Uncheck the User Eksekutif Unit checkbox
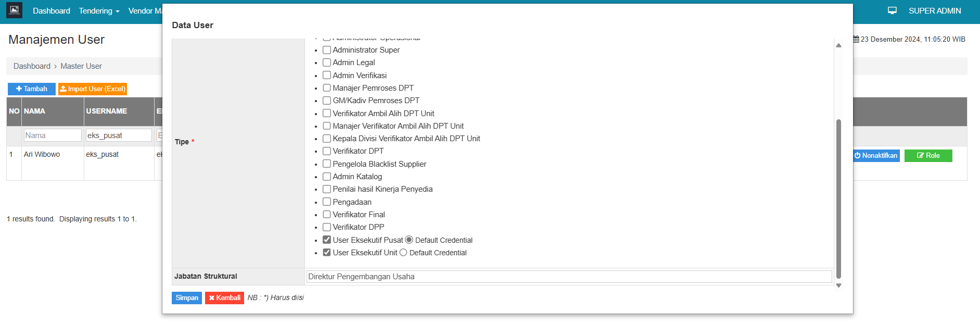 click(327, 252)
